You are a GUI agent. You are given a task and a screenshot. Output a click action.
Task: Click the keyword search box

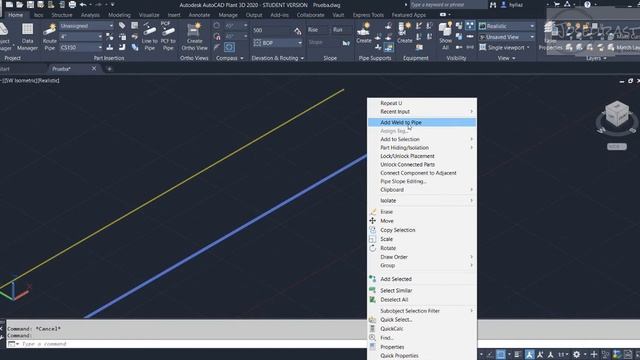click(x=448, y=4)
